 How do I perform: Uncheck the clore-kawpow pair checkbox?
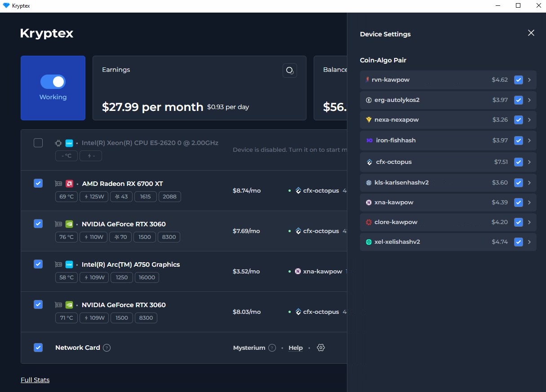click(519, 222)
